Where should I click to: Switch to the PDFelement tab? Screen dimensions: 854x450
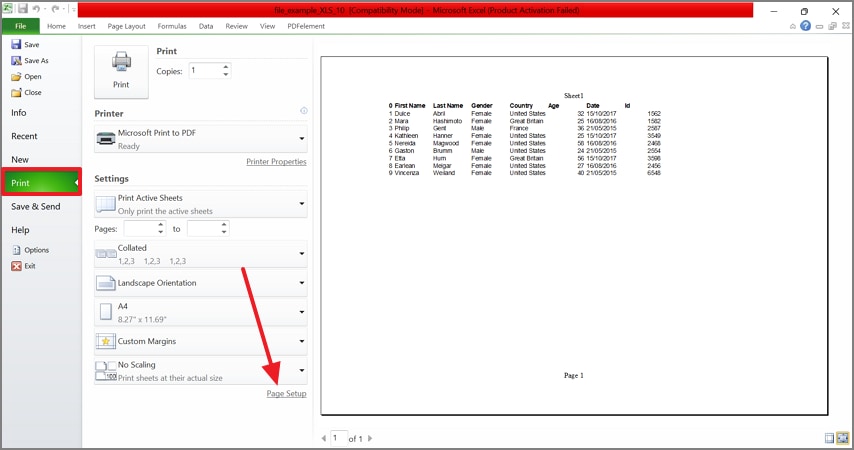(x=306, y=26)
